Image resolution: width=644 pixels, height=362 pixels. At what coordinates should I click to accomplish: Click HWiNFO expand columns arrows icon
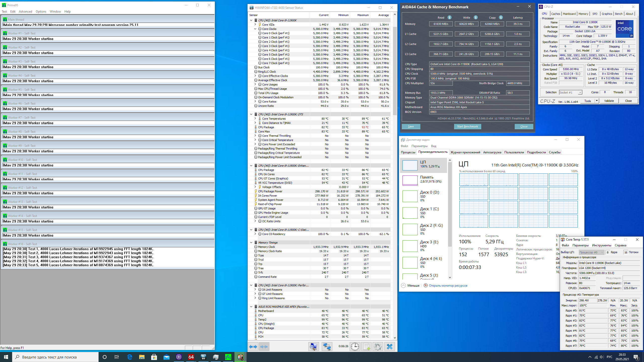pos(253,347)
